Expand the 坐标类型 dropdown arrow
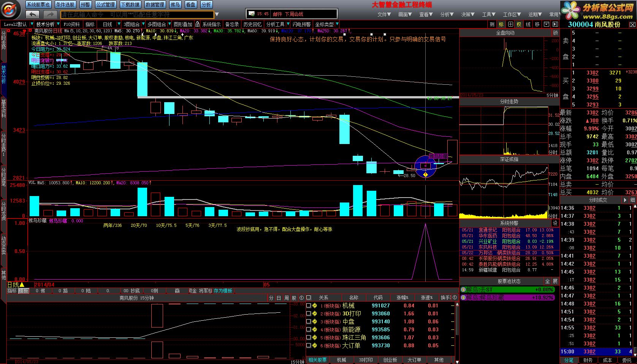 point(337,24)
